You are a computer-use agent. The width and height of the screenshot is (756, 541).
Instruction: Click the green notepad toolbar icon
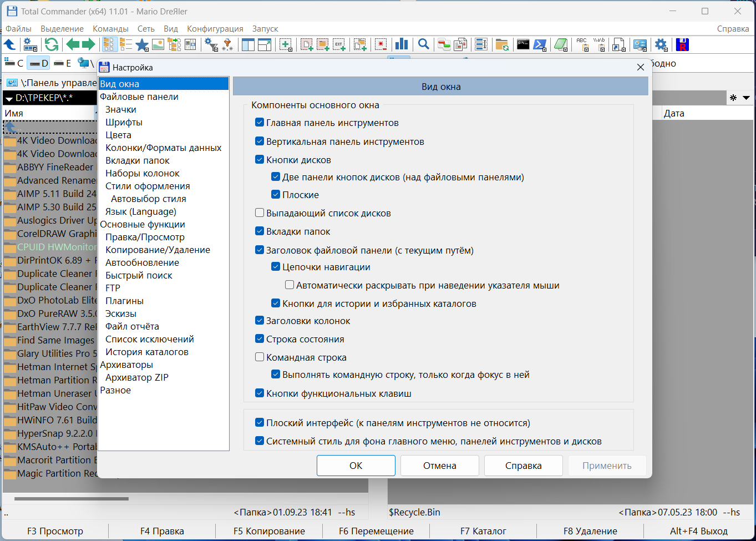pyautogui.click(x=561, y=44)
